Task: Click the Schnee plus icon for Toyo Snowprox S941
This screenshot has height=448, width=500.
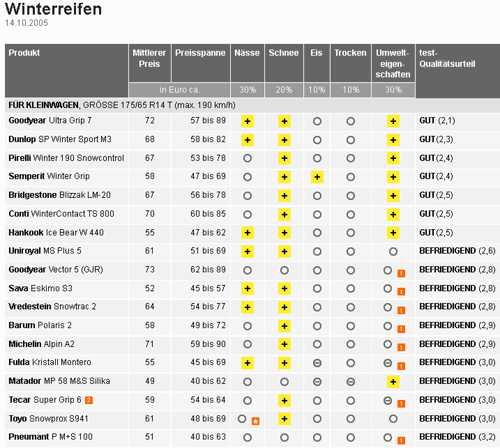Action: (284, 419)
